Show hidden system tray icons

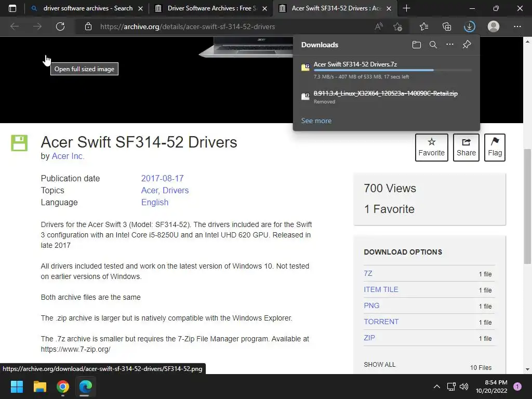(436, 387)
